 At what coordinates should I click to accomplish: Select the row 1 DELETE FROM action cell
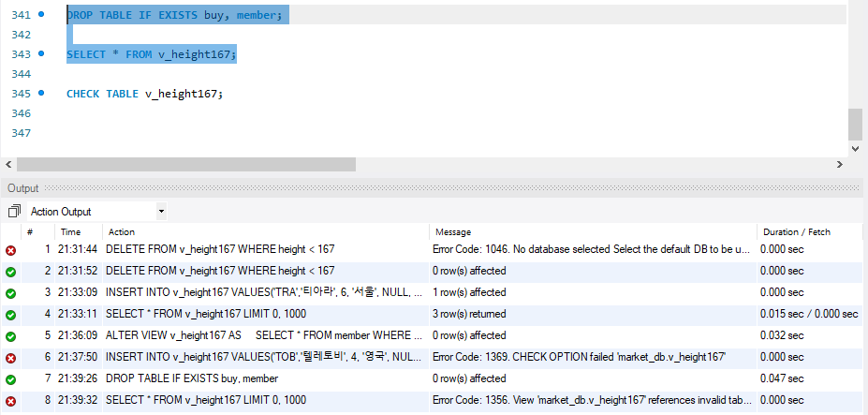[x=266, y=249]
